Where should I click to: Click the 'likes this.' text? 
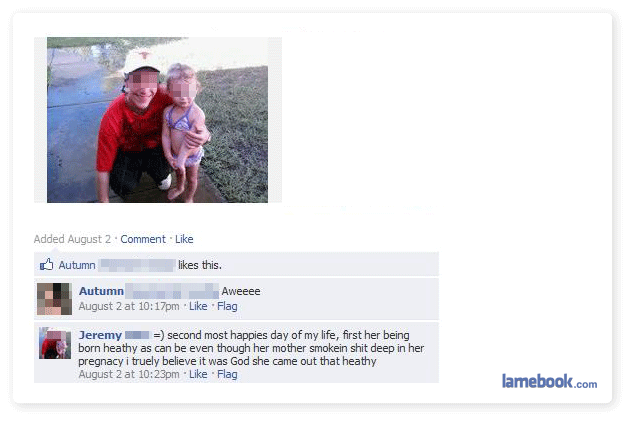(200, 265)
